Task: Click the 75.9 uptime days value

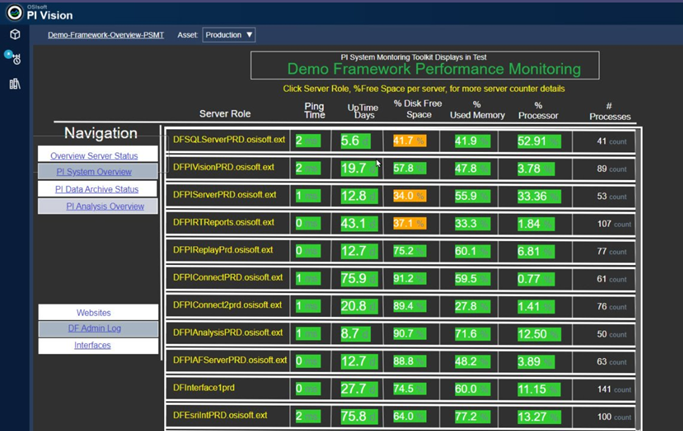Action: pyautogui.click(x=358, y=278)
